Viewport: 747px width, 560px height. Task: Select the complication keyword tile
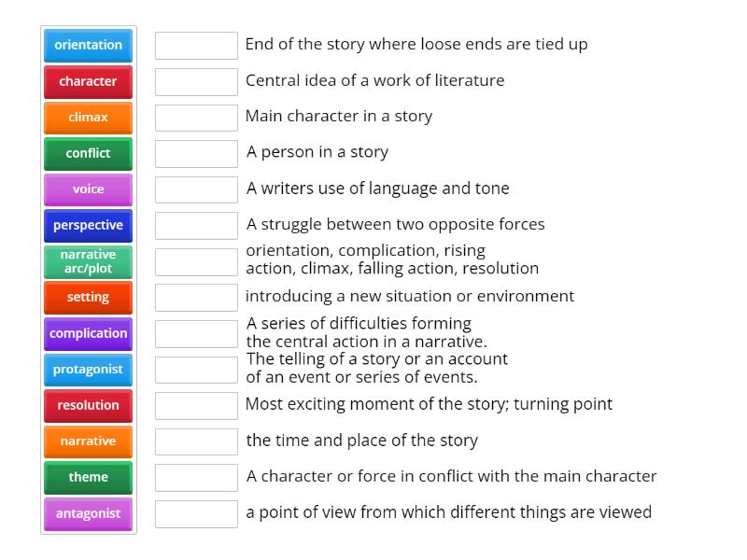(x=88, y=333)
